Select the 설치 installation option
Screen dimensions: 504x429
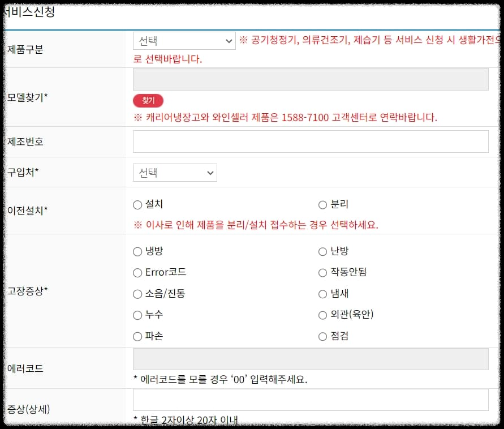137,205
